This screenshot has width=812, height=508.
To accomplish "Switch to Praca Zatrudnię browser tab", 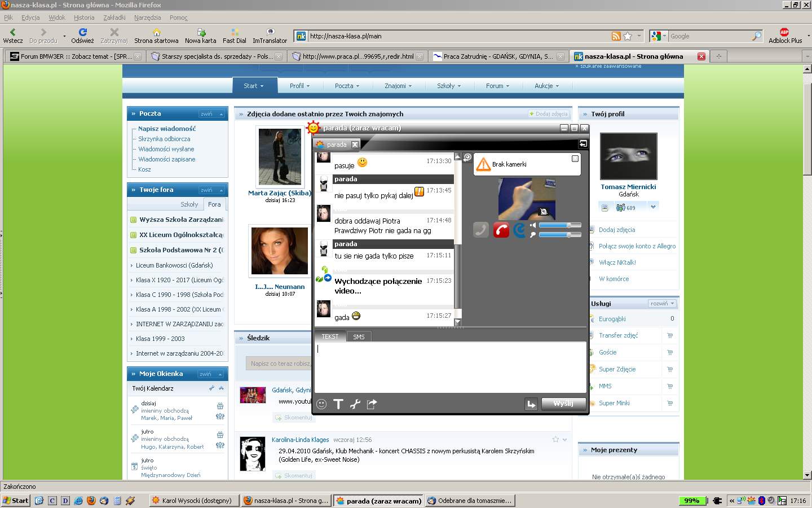I will [x=498, y=56].
